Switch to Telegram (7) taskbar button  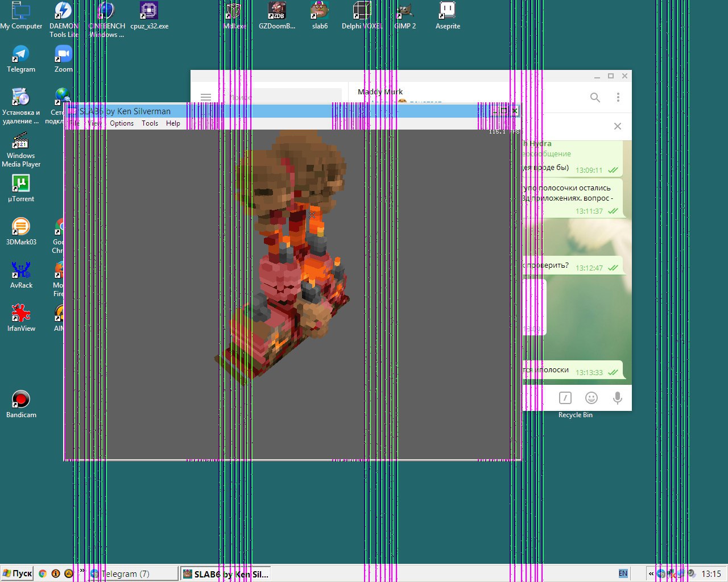133,573
